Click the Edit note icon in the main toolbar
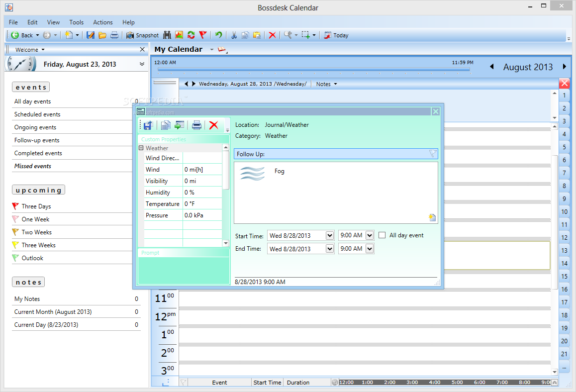The height and width of the screenshot is (392, 576). click(91, 35)
